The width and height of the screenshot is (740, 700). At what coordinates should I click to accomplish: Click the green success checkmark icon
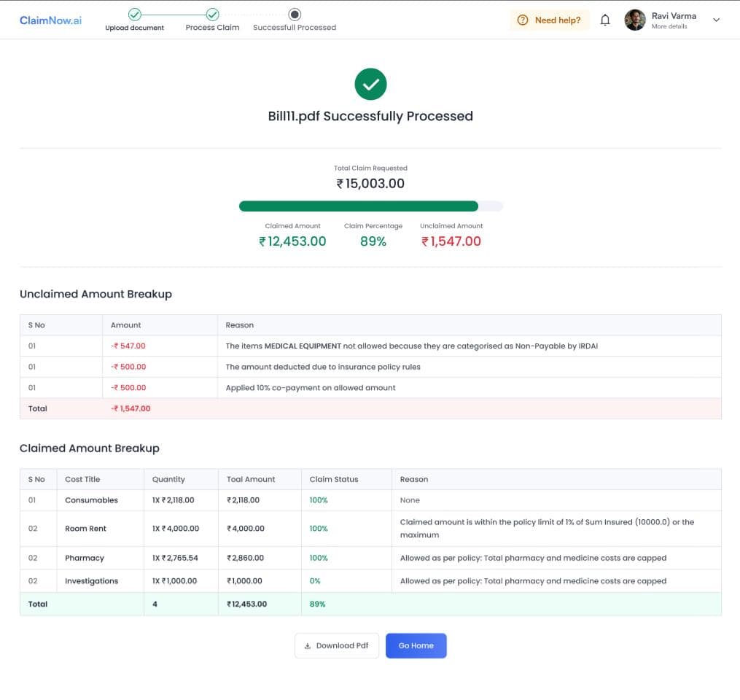370,84
